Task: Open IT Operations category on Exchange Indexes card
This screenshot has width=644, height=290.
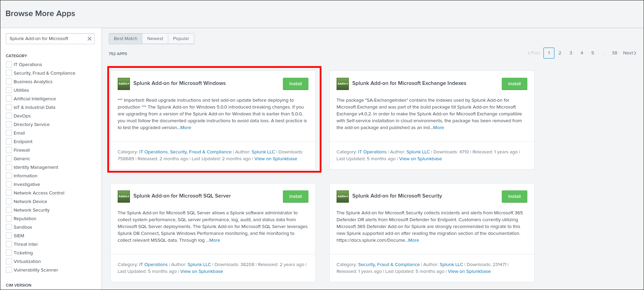Action: tap(372, 152)
